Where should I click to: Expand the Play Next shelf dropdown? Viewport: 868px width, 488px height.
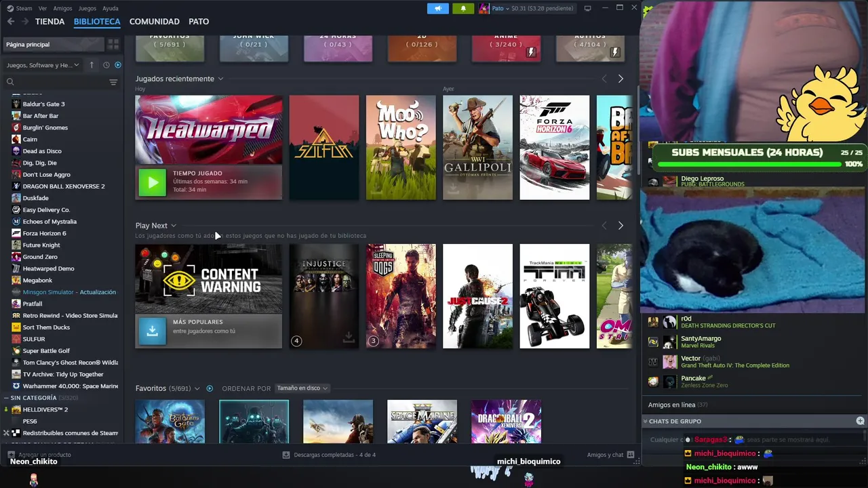point(174,226)
